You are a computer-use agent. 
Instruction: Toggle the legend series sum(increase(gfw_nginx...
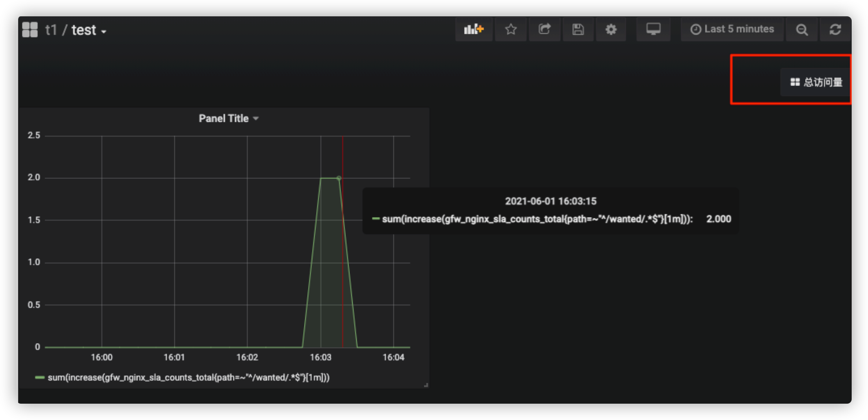click(189, 377)
